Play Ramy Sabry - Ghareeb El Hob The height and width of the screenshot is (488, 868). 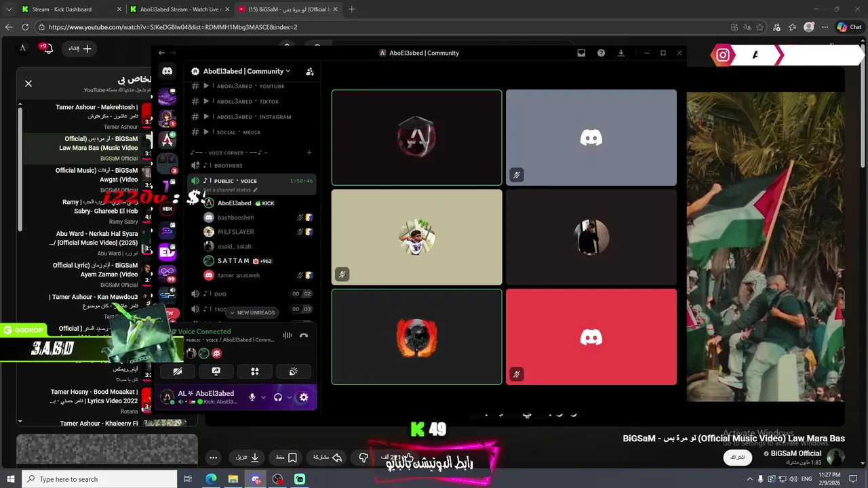tap(88, 211)
